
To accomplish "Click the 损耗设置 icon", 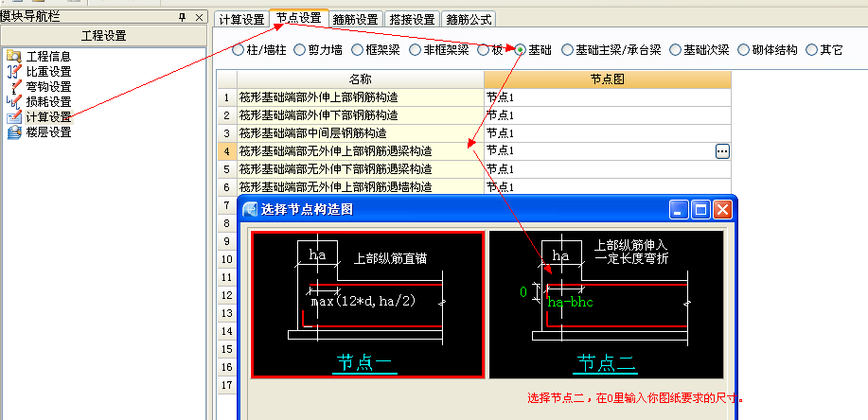I will point(14,102).
